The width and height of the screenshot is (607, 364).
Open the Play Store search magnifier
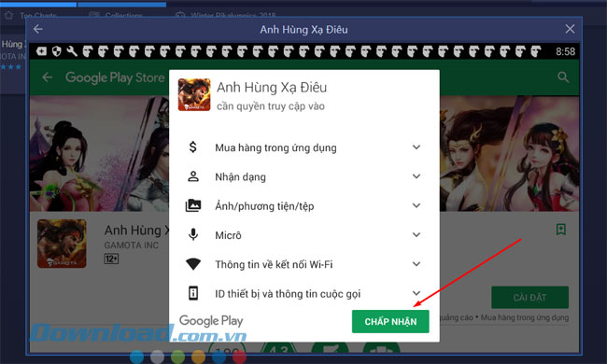click(x=563, y=77)
